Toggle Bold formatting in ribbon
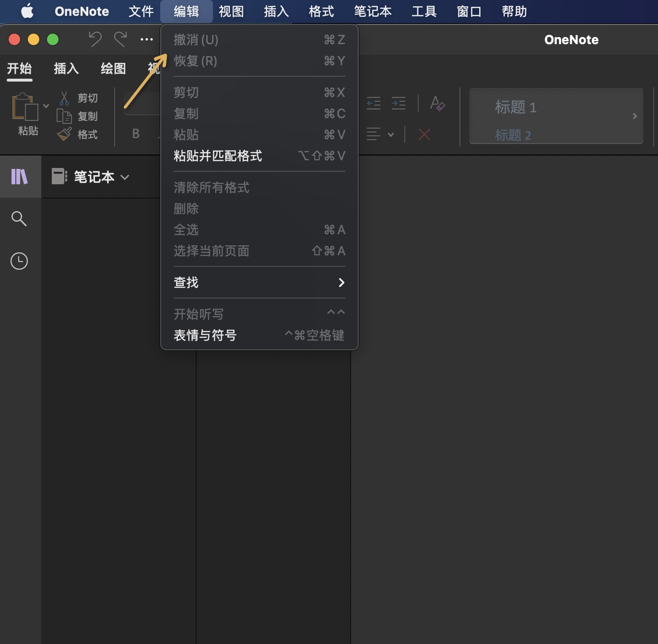This screenshot has height=644, width=658. click(136, 134)
